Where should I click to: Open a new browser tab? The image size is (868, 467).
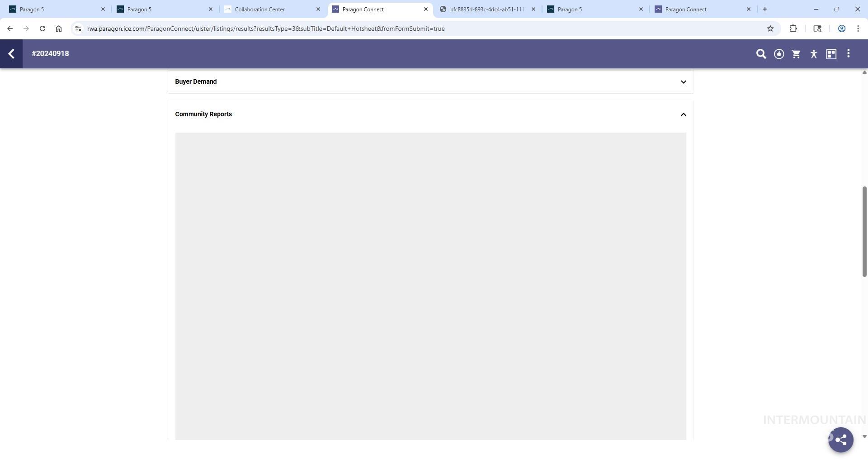pyautogui.click(x=765, y=9)
